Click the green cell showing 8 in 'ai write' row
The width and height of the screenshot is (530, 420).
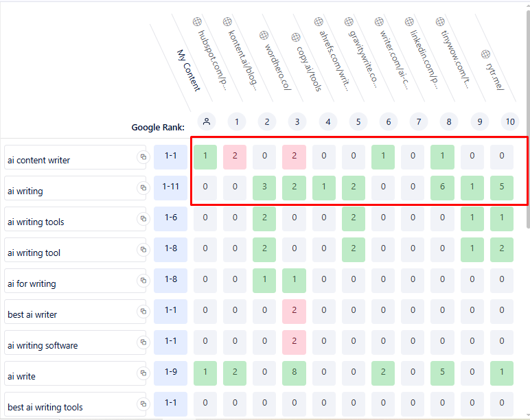[295, 373]
